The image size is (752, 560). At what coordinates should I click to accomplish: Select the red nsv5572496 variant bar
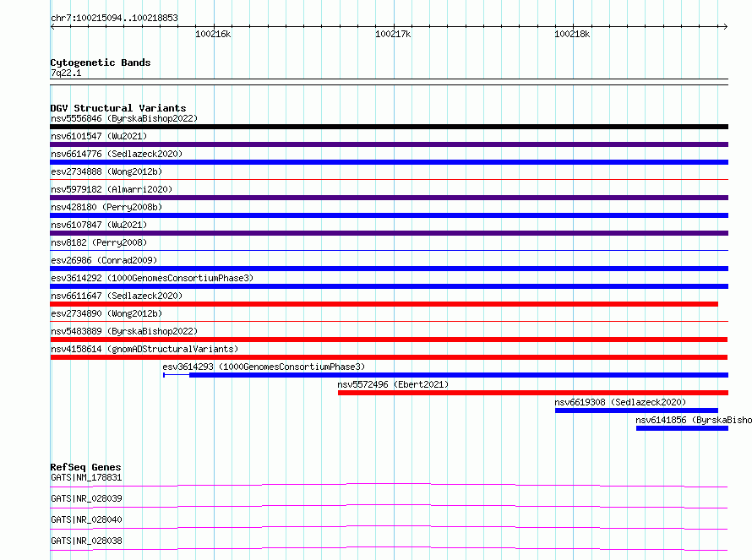pos(533,393)
